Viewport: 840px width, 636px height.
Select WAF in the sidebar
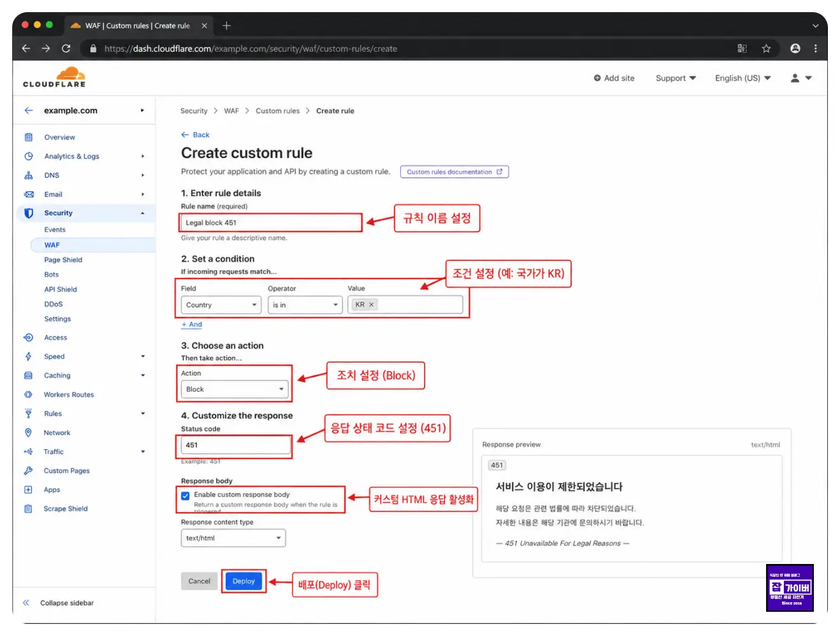52,245
